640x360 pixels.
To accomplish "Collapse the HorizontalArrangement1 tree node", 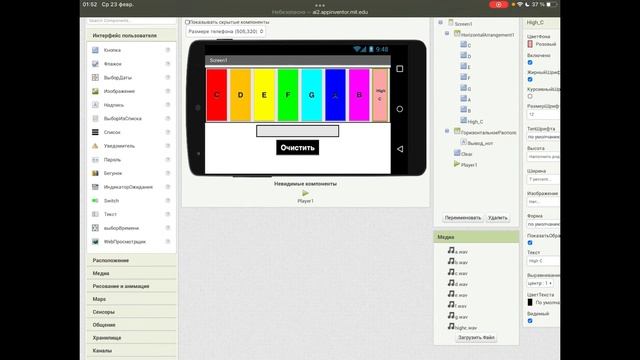I will click(447, 33).
